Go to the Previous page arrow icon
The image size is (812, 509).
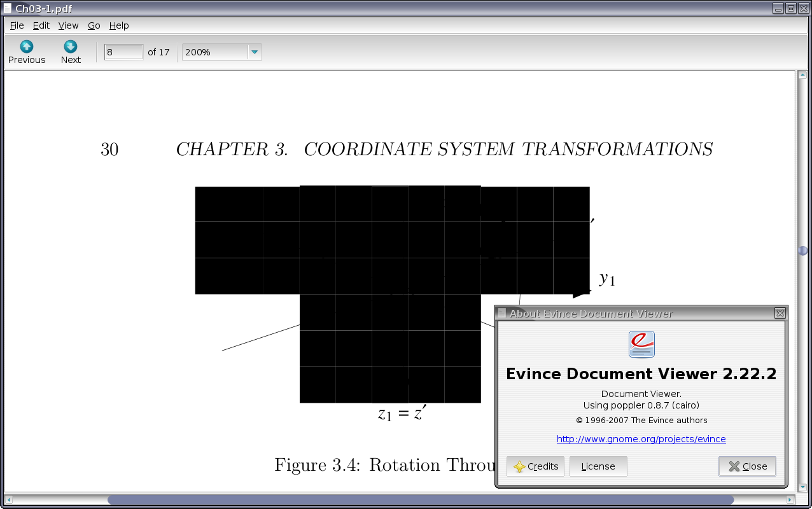click(x=27, y=46)
